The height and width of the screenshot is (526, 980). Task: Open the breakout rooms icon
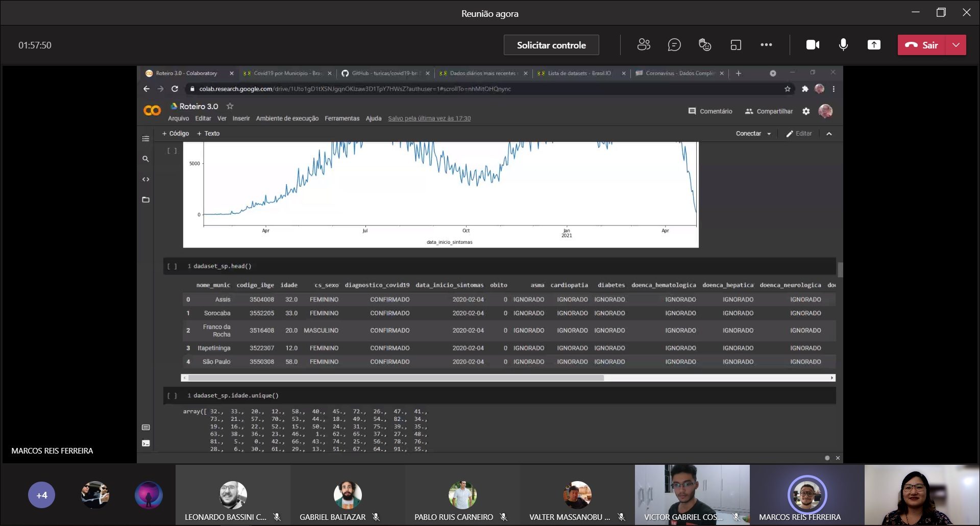coord(736,45)
